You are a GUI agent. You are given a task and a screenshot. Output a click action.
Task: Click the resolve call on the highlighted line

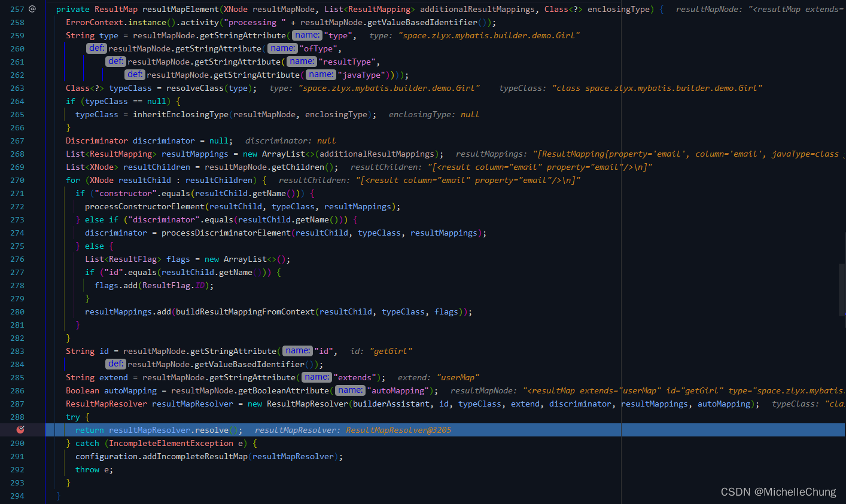point(212,430)
